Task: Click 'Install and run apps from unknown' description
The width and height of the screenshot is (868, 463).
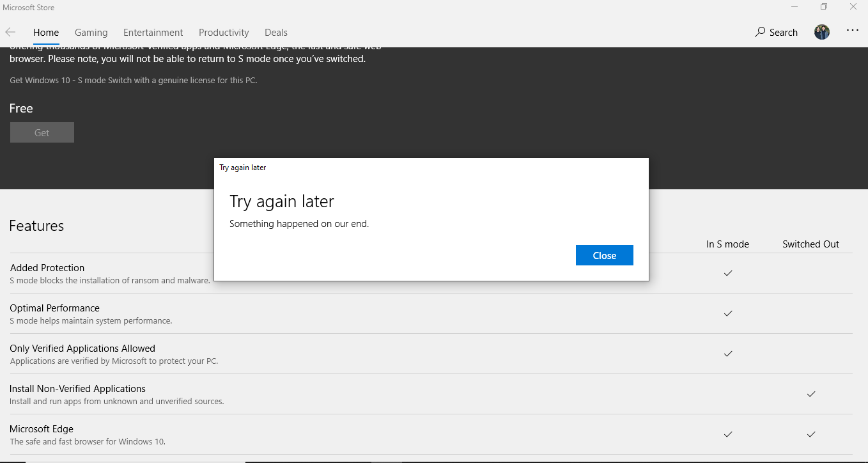Action: click(x=117, y=402)
